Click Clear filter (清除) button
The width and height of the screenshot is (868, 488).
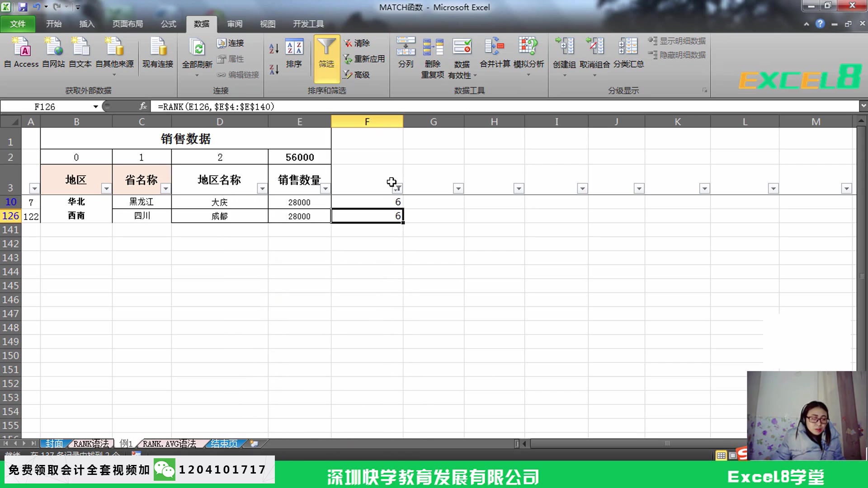(357, 43)
